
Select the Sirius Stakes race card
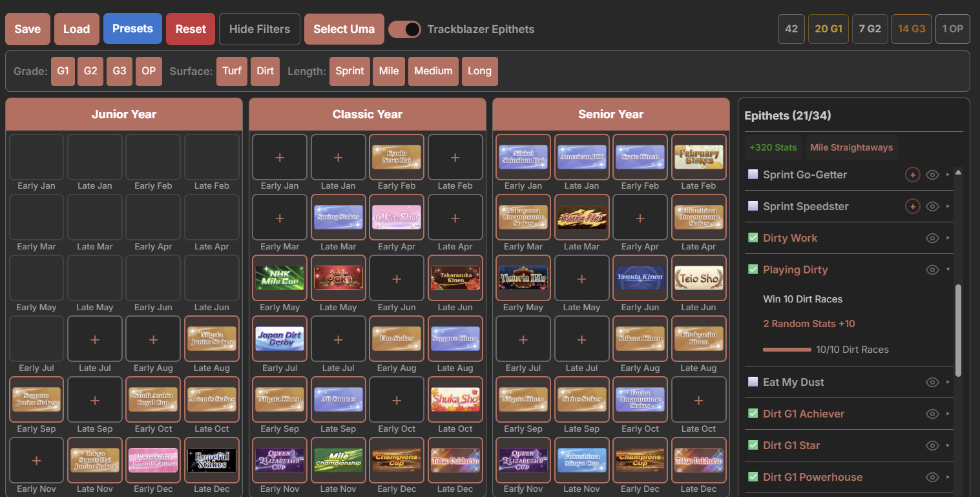tap(582, 399)
